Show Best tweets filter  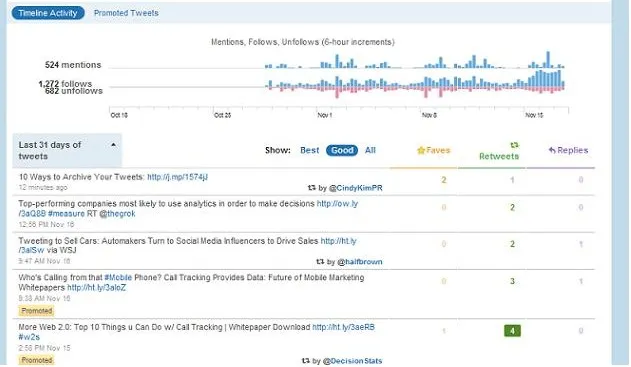pyautogui.click(x=309, y=150)
